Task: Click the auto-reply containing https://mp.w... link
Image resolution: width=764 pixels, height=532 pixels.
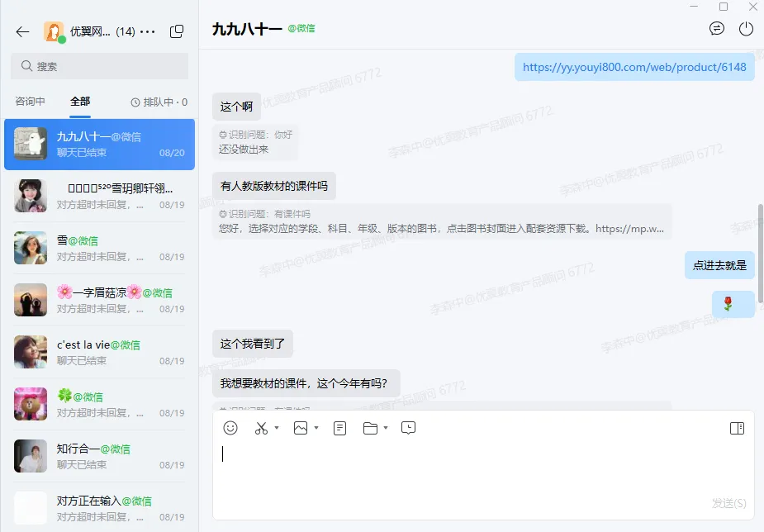Action: (442, 221)
